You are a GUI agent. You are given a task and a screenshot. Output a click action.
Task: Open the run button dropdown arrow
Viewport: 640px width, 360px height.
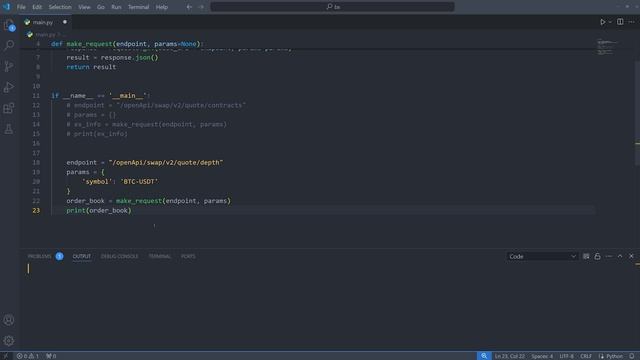point(610,22)
